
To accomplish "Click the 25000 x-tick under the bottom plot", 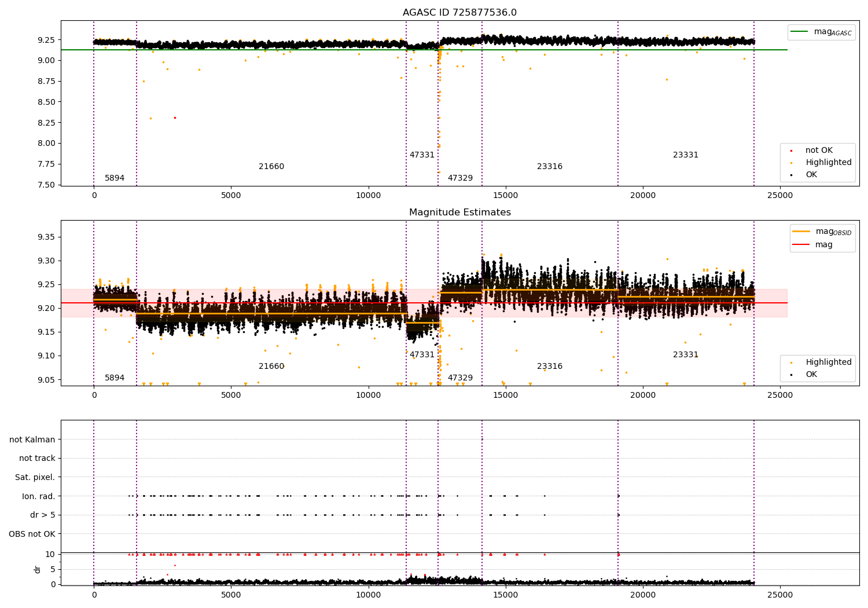I will point(779,594).
